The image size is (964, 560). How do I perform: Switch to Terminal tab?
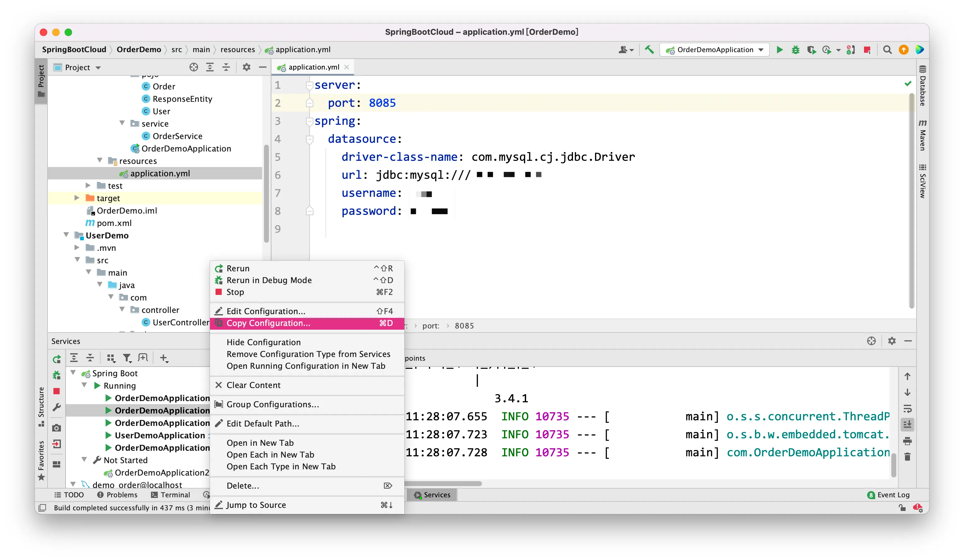click(170, 495)
